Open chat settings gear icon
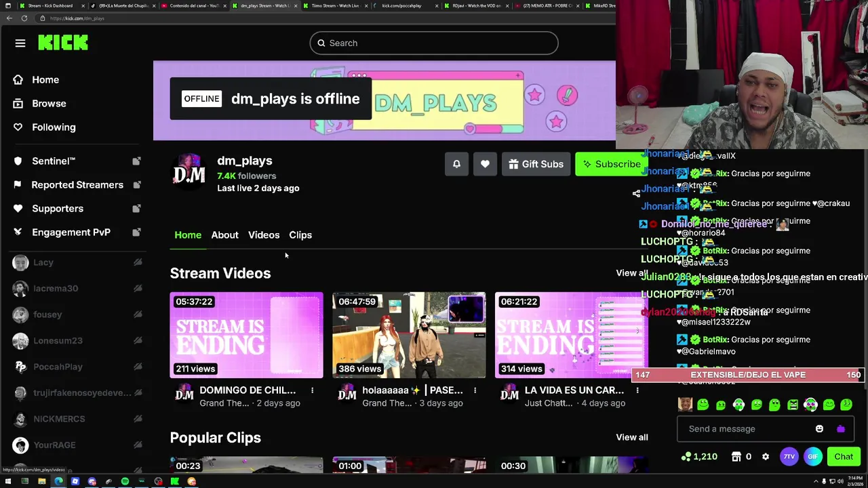Screen dimensions: 868x488 coord(766,457)
